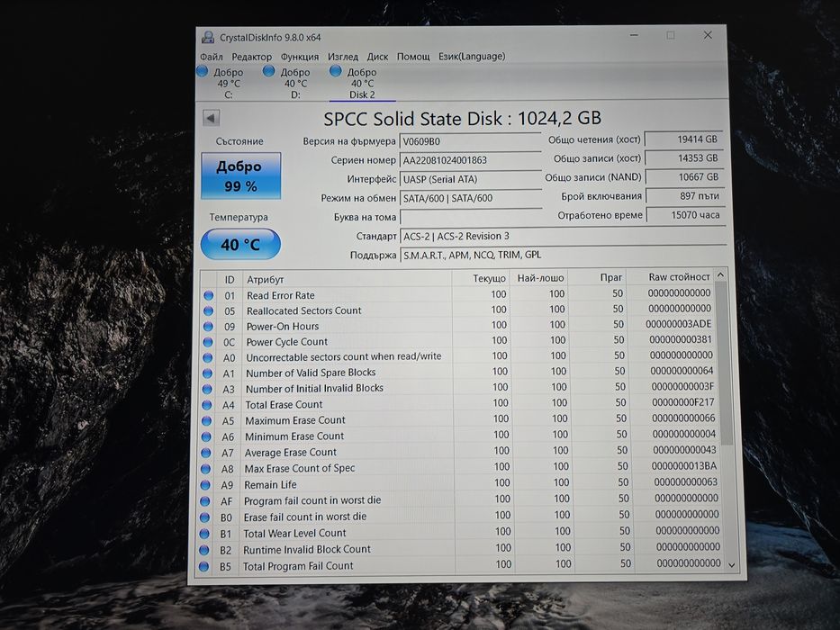
Task: Click total NAND writes value 10667 GB
Action: (684, 177)
